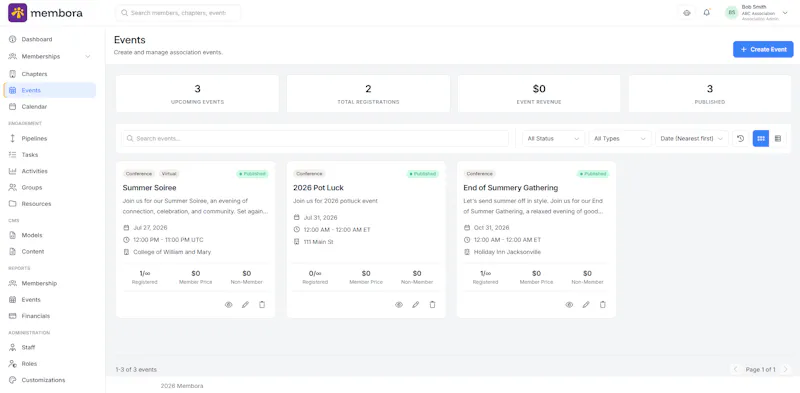The width and height of the screenshot is (800, 393).
Task: Open the Summer Soiree title
Action: click(x=149, y=188)
